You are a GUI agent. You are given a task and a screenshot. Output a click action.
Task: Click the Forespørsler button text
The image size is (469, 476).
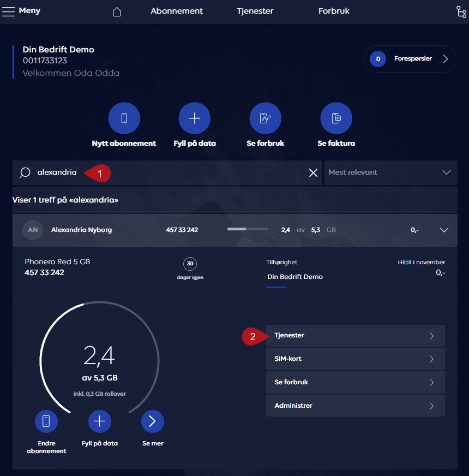[x=413, y=58]
